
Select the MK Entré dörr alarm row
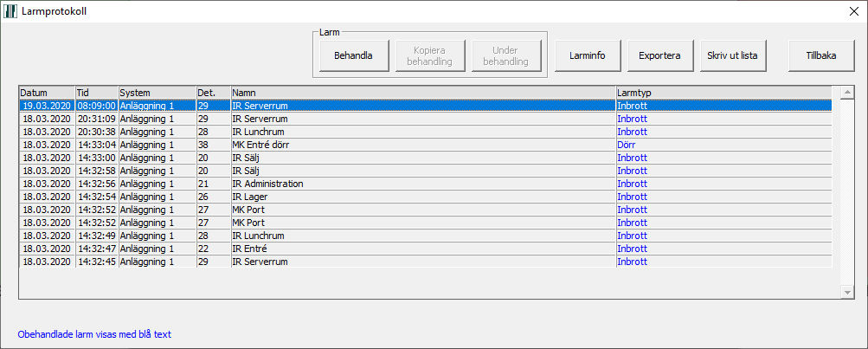click(426, 145)
